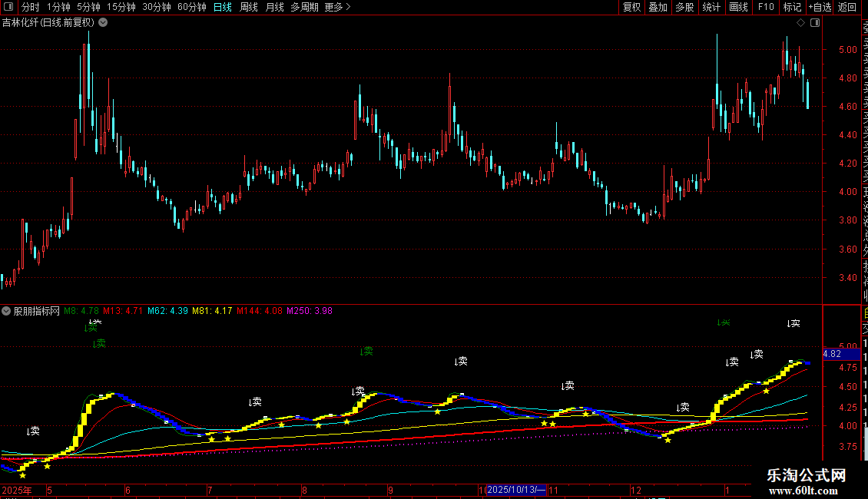Select the 15分钟 period tab
Screen dimensions: 868x499
click(x=121, y=7)
